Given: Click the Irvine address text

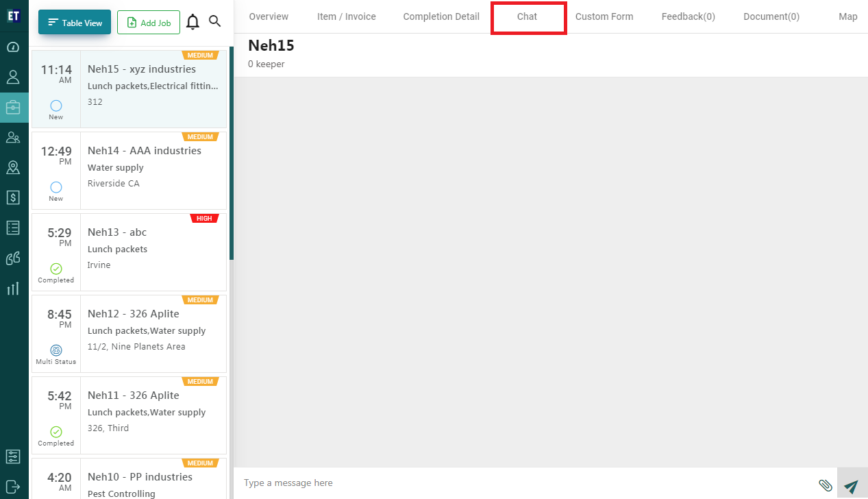Looking at the screenshot, I should [x=99, y=265].
